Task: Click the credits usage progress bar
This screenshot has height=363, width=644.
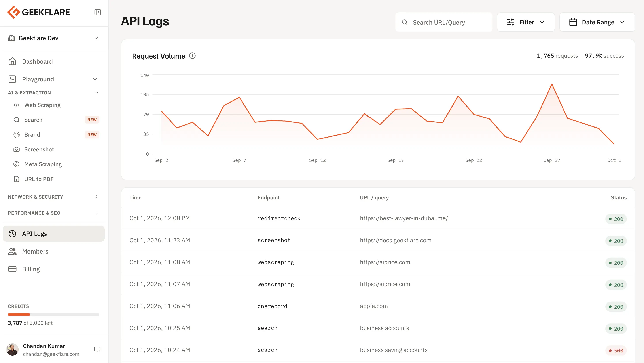Action: tap(53, 315)
